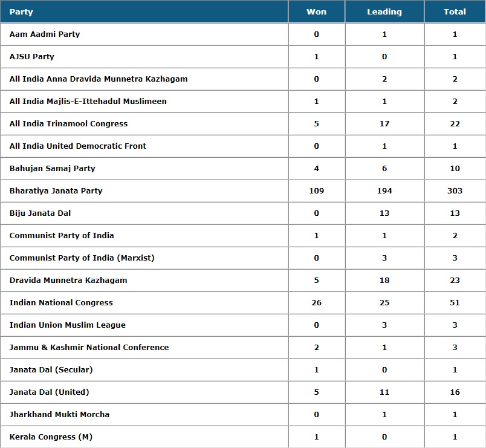Screen dimensions: 486x448
Task: Select the Dravida Munnetra Kazhagam name
Action: point(68,280)
